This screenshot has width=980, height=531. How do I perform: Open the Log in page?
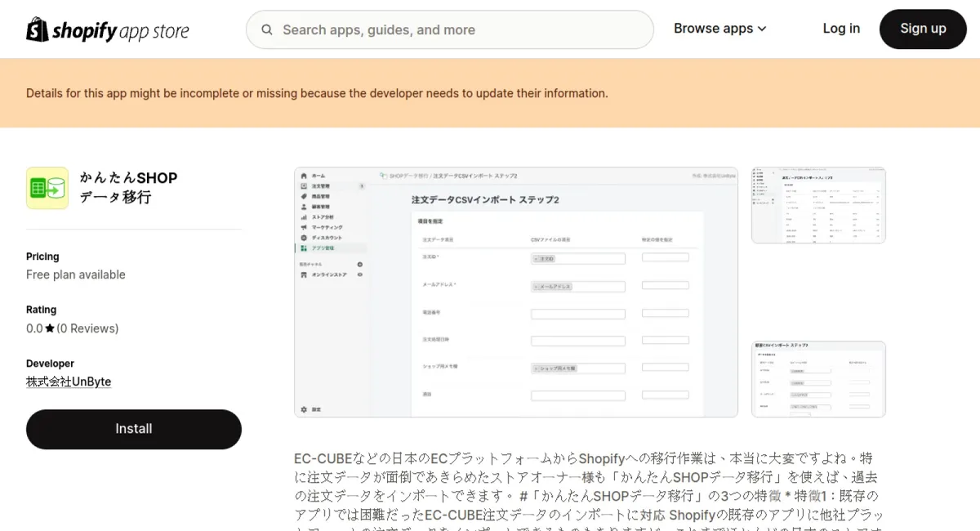[840, 29]
